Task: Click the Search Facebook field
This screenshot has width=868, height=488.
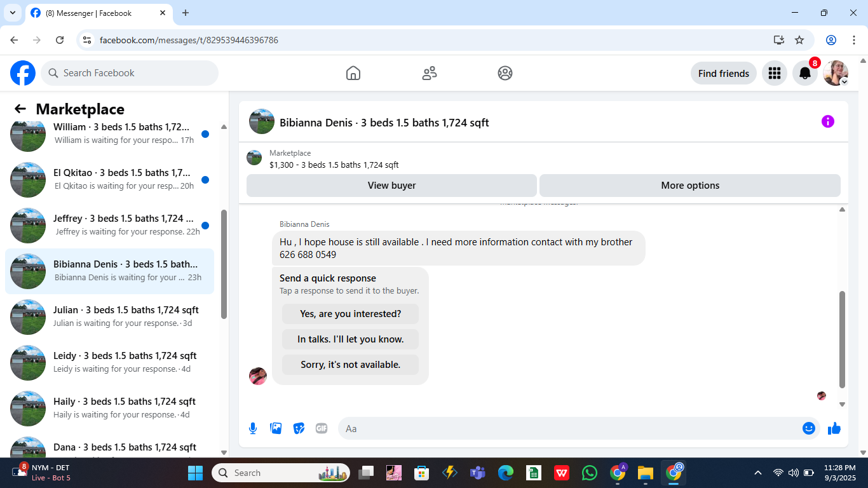Action: point(130,73)
